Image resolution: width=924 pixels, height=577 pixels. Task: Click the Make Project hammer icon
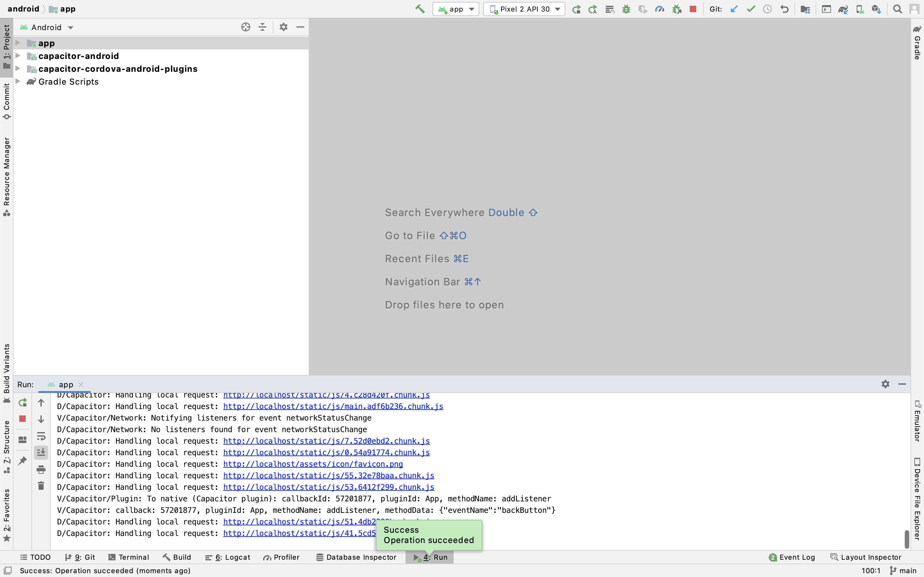click(420, 9)
